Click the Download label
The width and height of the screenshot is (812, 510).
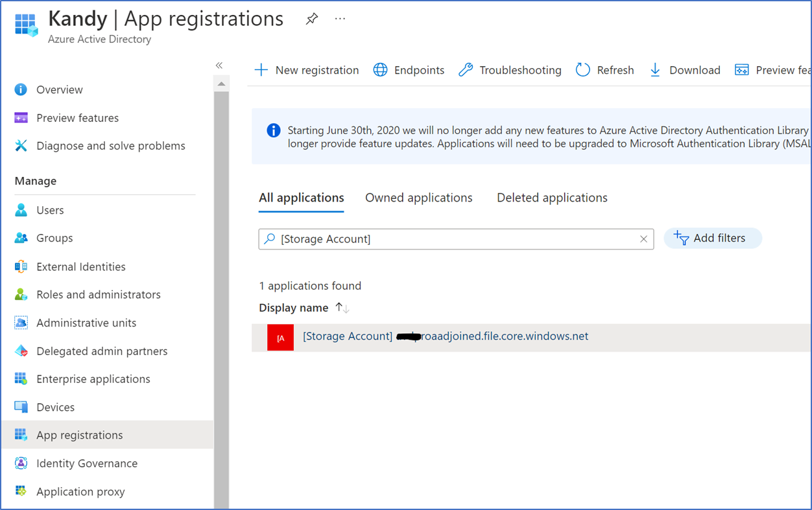pos(695,70)
